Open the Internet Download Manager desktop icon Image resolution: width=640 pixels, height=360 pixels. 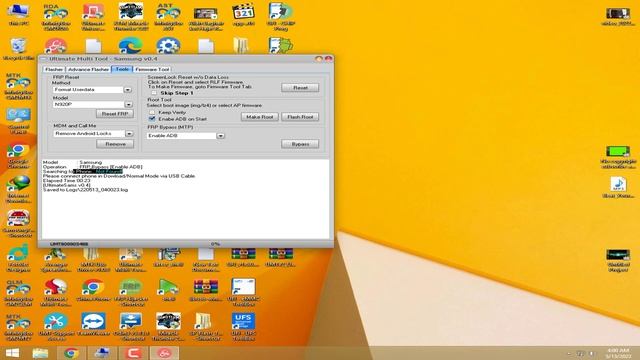[18, 189]
